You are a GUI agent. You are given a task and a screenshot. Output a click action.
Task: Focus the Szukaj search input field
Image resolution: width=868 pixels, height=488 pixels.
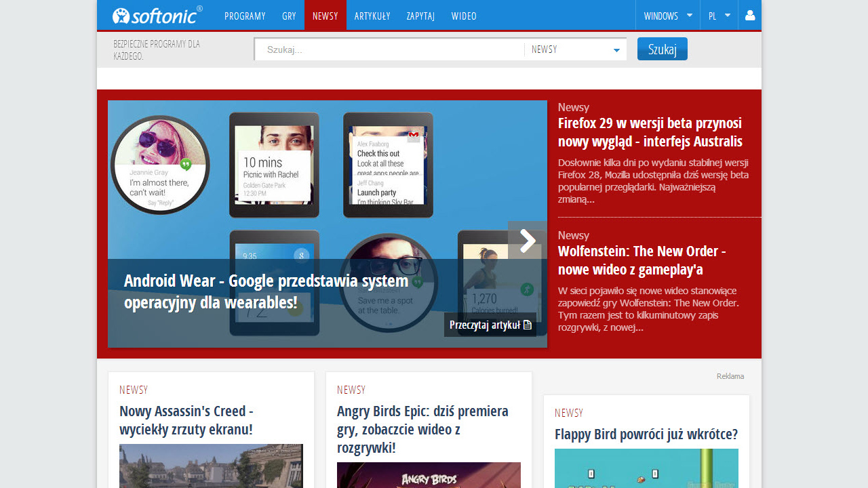(390, 49)
